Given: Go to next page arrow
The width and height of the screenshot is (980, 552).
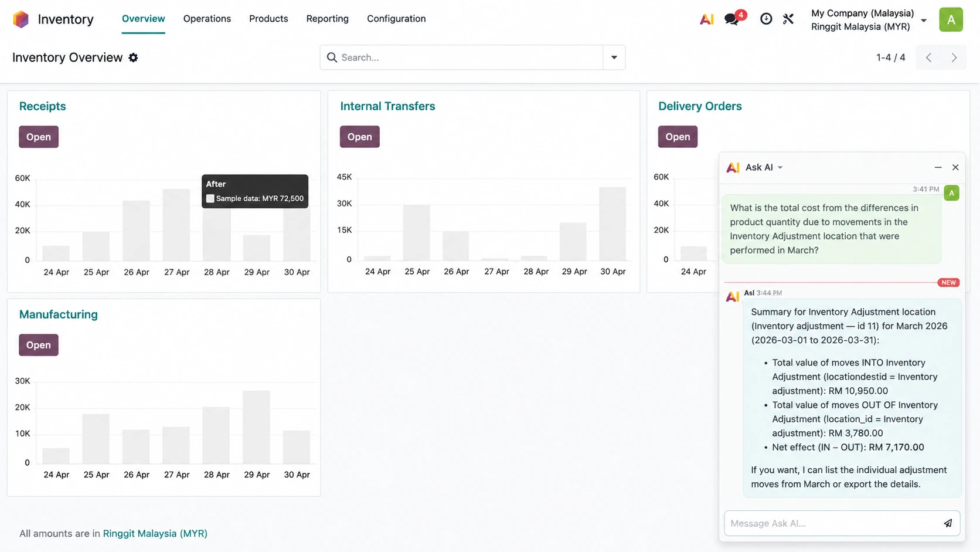Looking at the screenshot, I should click(954, 57).
